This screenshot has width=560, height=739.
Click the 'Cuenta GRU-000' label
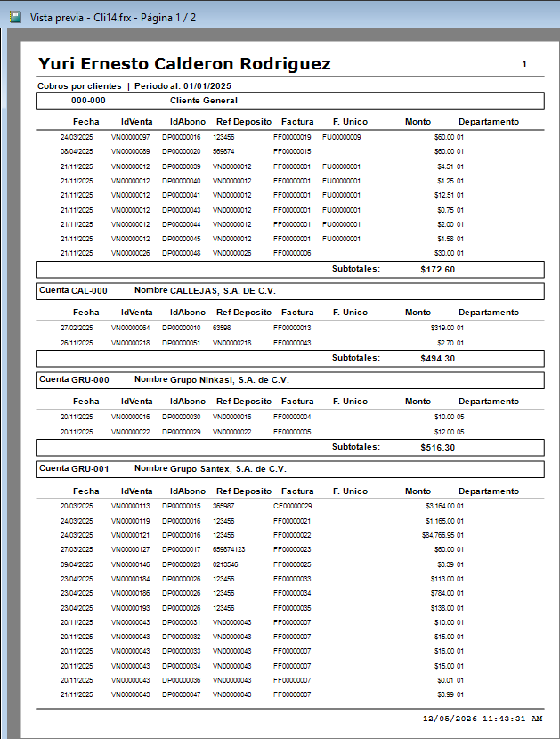(x=74, y=380)
